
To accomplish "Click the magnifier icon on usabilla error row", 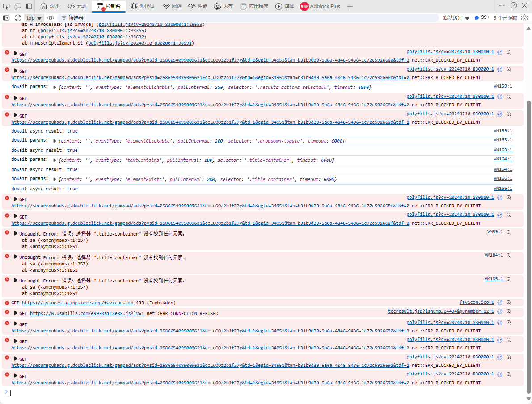I will tap(509, 311).
